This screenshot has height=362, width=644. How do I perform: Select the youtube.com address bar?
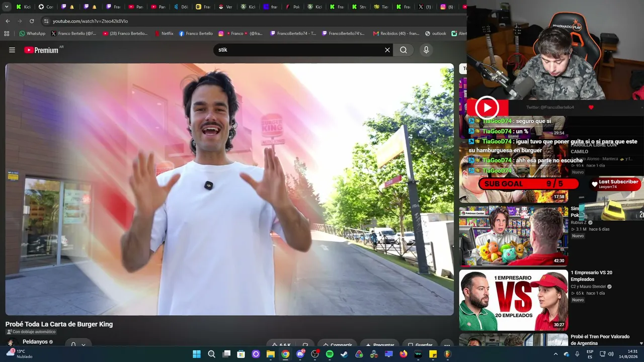click(252, 21)
